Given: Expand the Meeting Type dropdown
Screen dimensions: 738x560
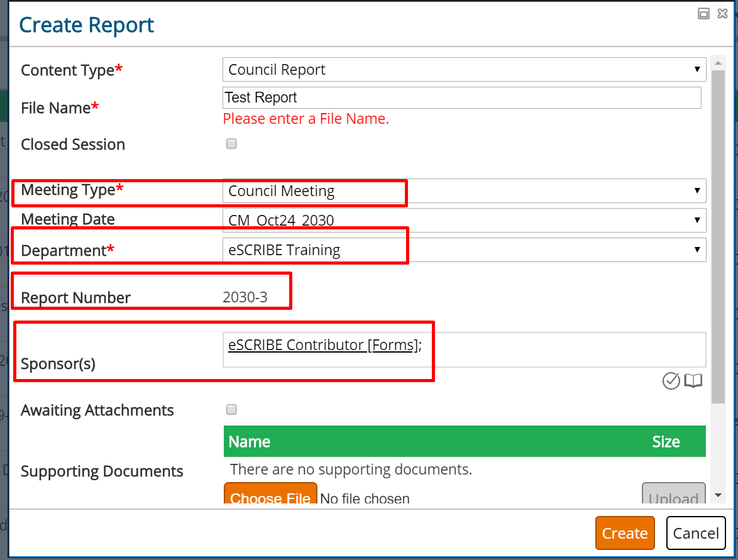Looking at the screenshot, I should [464, 191].
